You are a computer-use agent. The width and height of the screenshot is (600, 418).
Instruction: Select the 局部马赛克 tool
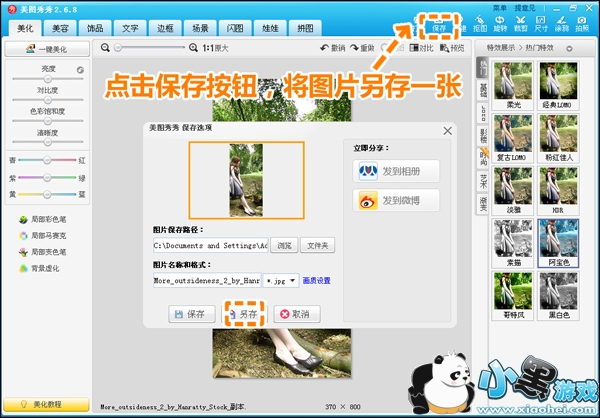43,236
